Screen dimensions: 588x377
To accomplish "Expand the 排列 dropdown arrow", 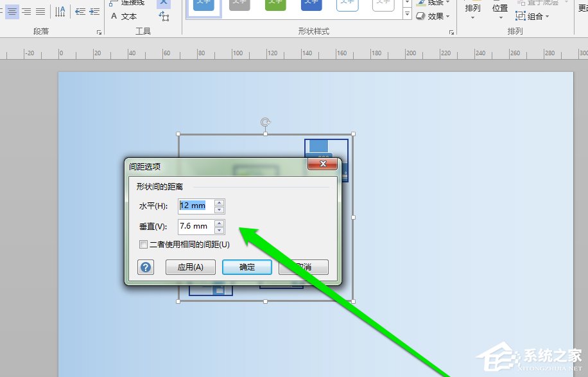I will 472,18.
